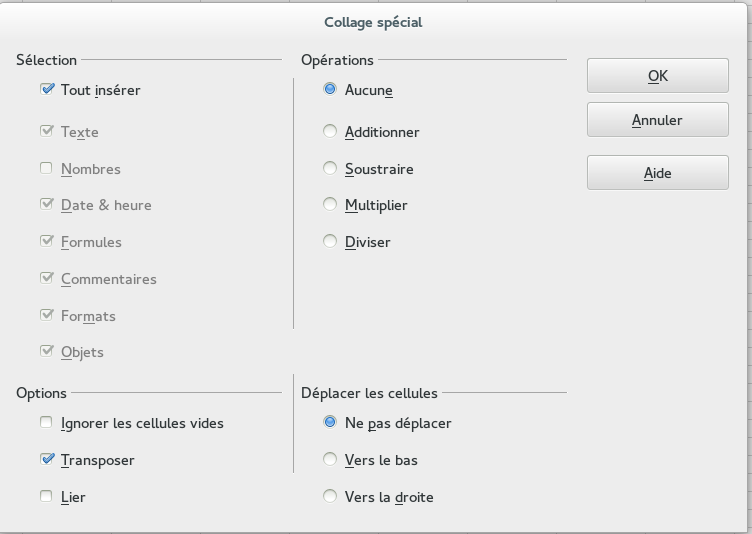
Task: Toggle the Commentaires checkbox
Action: (47, 278)
